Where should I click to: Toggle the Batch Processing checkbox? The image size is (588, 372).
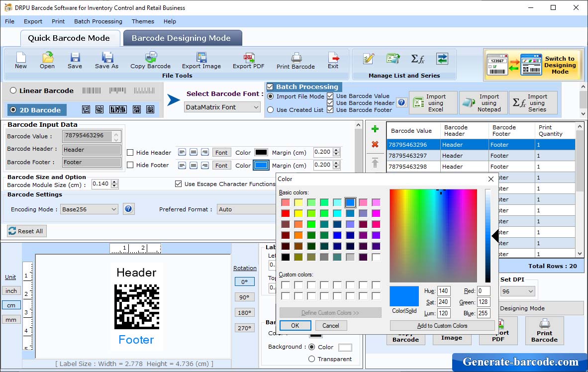[x=270, y=87]
